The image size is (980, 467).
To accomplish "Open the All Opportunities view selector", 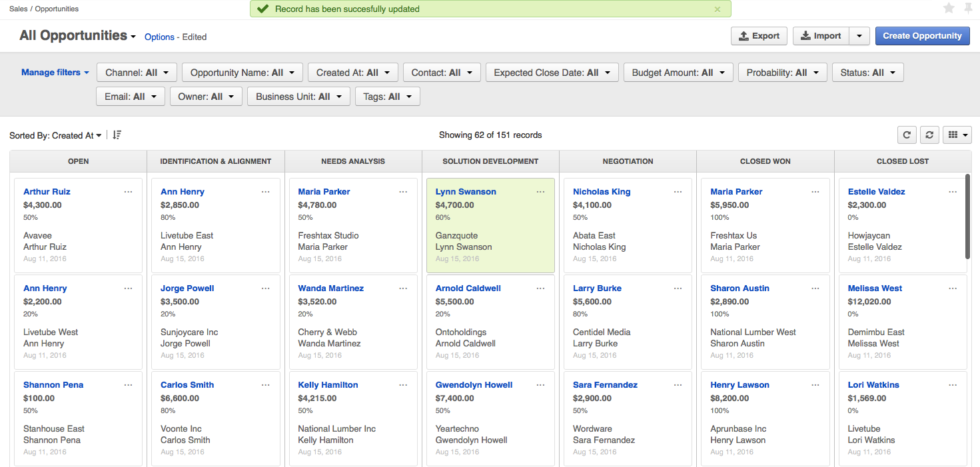I will [x=77, y=36].
